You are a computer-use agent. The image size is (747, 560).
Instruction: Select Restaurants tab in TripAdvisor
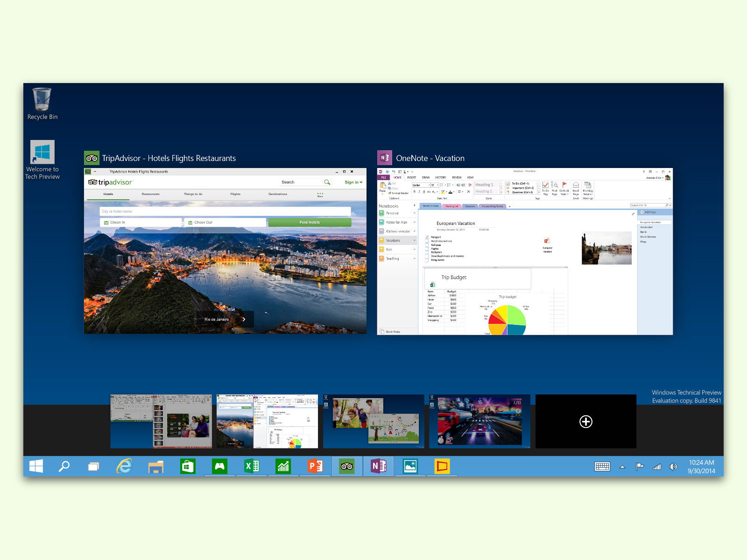click(150, 194)
